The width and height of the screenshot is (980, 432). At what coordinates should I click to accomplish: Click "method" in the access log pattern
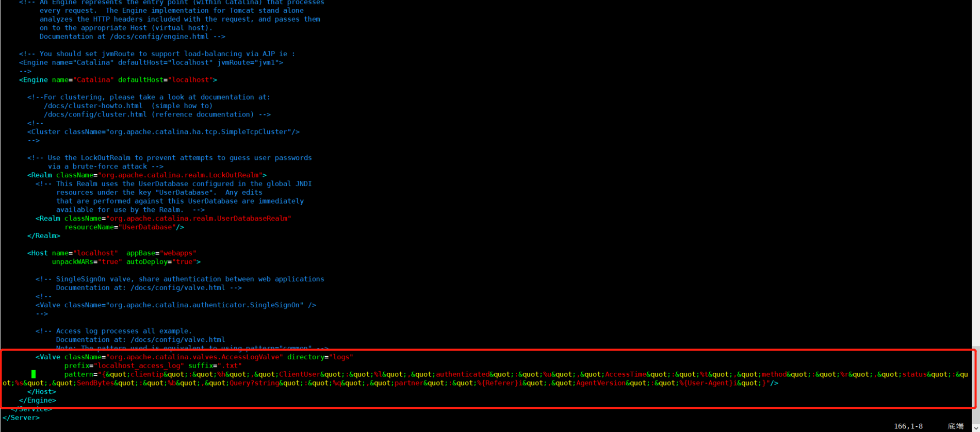(774, 374)
